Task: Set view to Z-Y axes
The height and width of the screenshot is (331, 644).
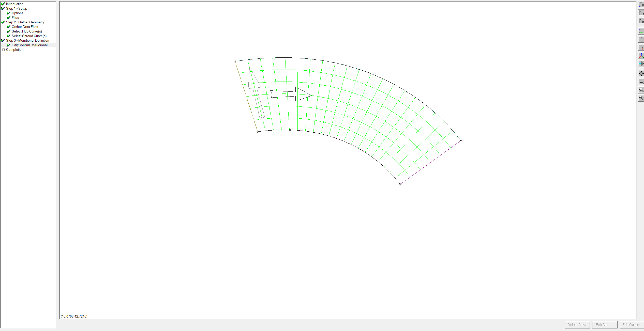Action: click(641, 31)
